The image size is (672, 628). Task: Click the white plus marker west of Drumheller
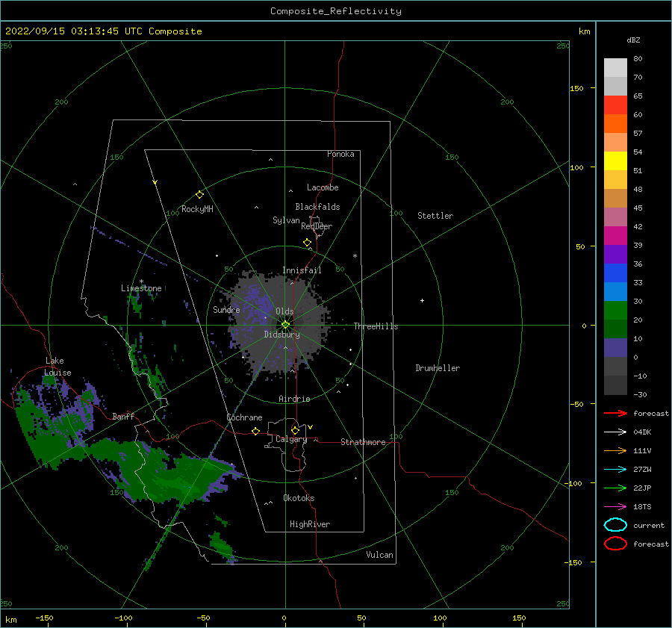(422, 300)
